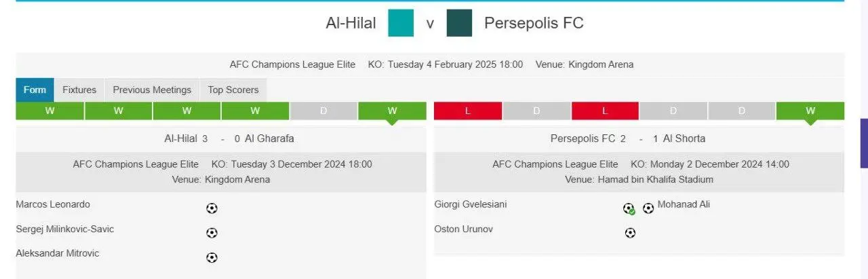
Task: Select Persepolis FC's green W form result
Action: (x=810, y=111)
